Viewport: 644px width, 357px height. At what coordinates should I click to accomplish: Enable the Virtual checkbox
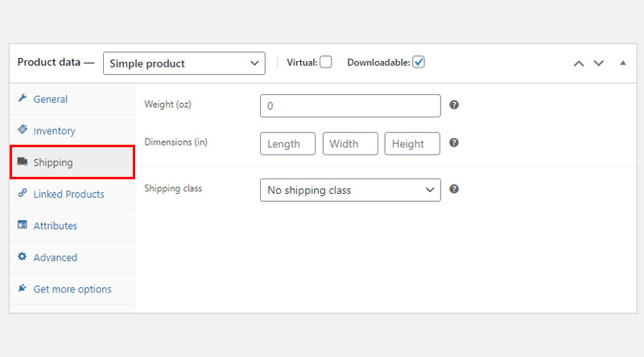326,63
